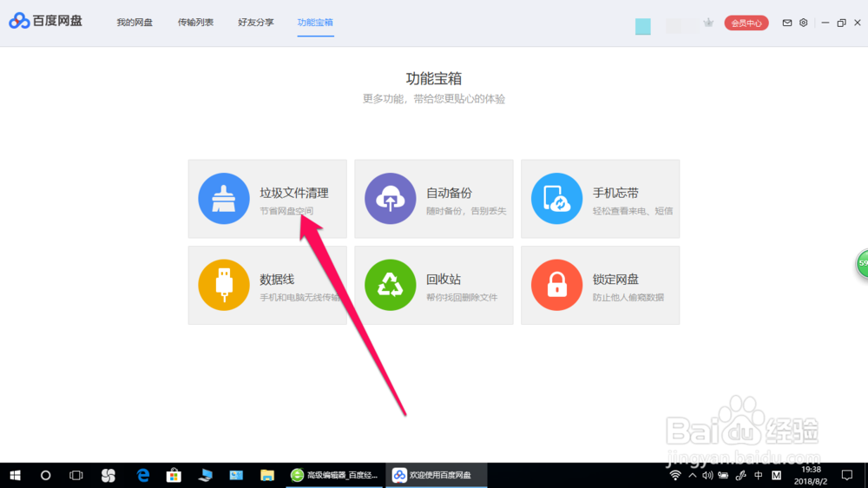Switch to 高级编辑器 browser taskbar window
This screenshot has width=868, height=488.
click(x=334, y=475)
